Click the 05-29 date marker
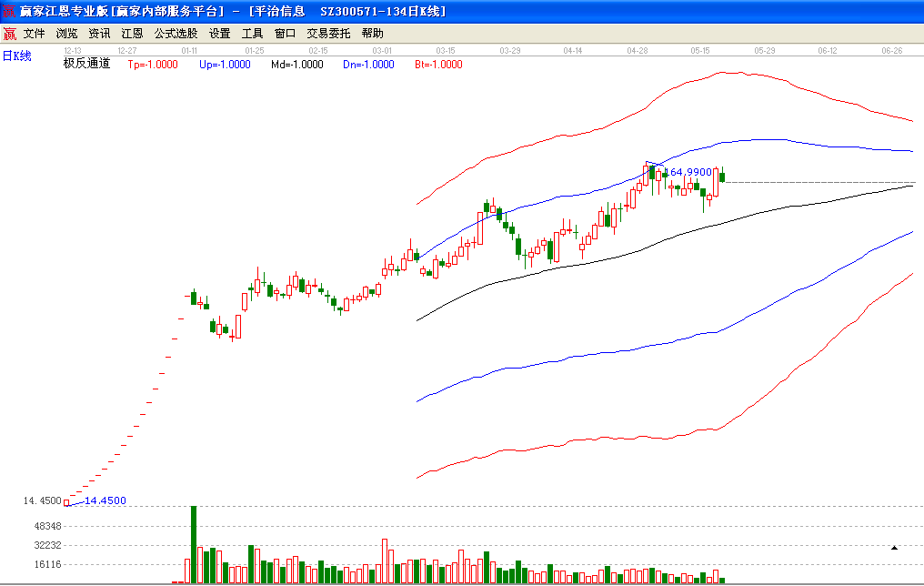Image resolution: width=924 pixels, height=586 pixels. (764, 51)
